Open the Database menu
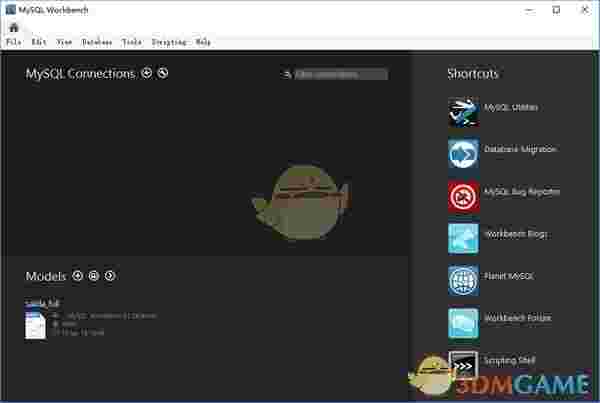The width and height of the screenshot is (600, 403). click(x=97, y=42)
